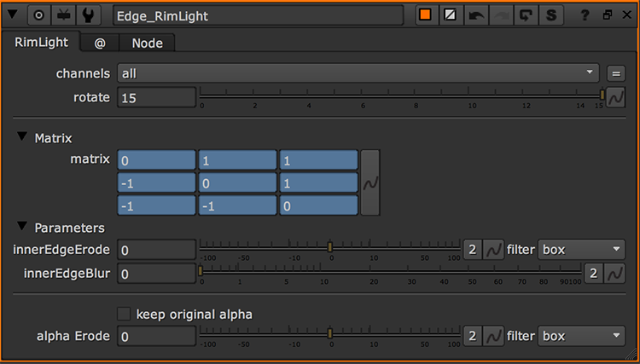Open innerEdgeErode filter dropdown

pos(581,250)
